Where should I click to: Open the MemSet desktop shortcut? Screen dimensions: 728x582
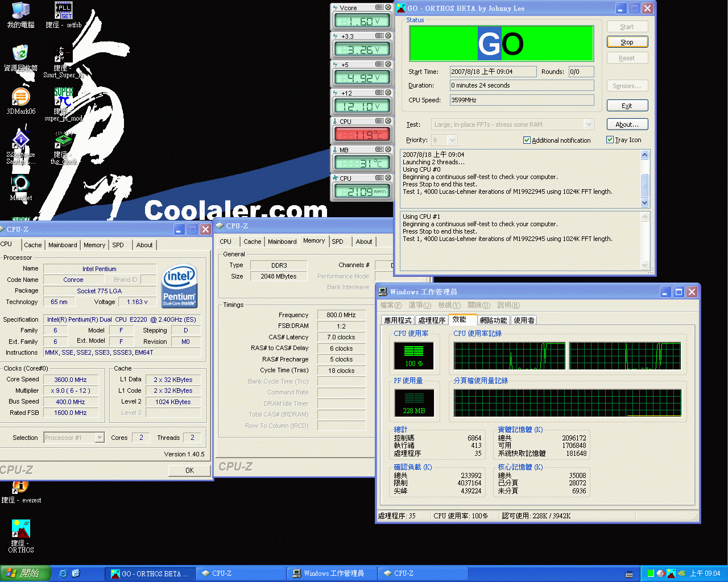20,183
